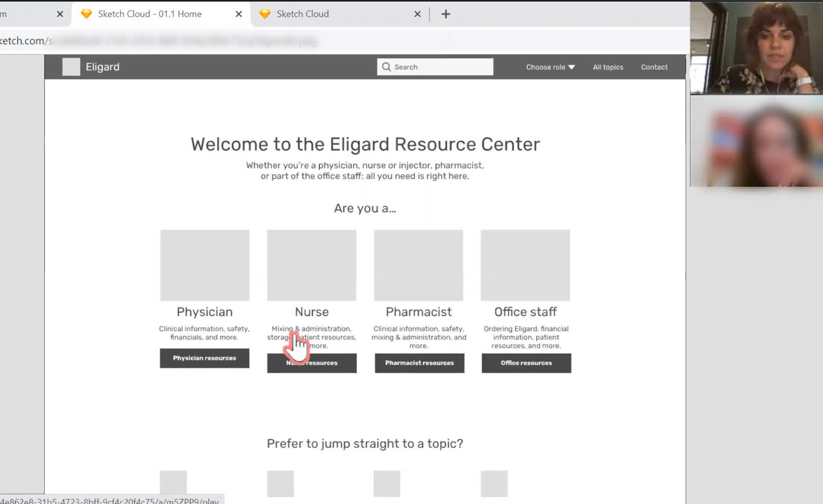Click the Nurse role heading
The width and height of the screenshot is (823, 504).
click(312, 312)
